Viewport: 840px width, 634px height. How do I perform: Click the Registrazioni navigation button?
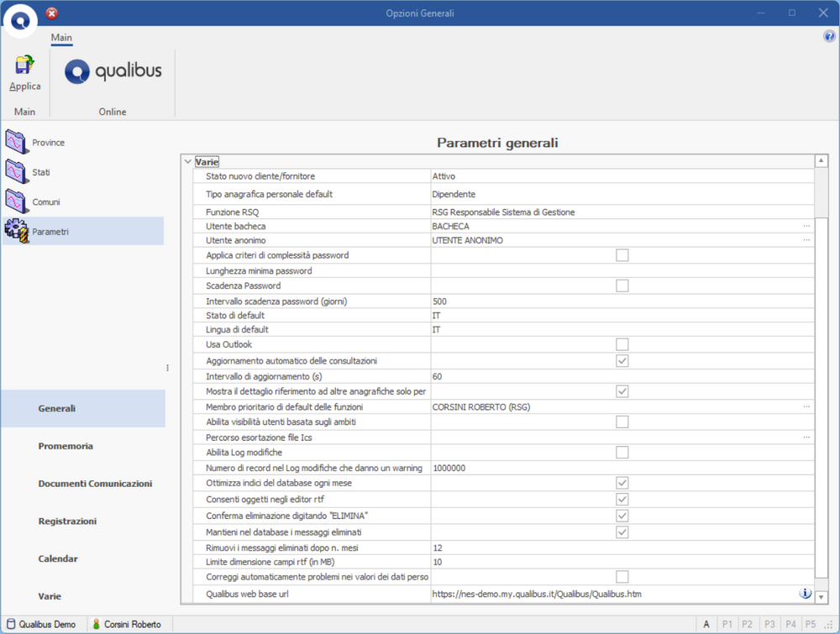click(x=67, y=521)
